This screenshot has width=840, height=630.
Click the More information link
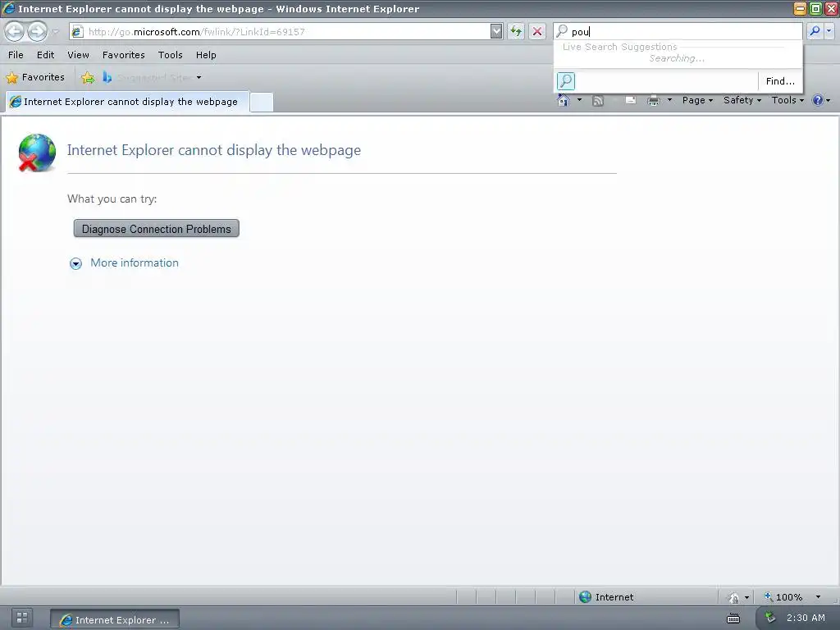(x=135, y=262)
